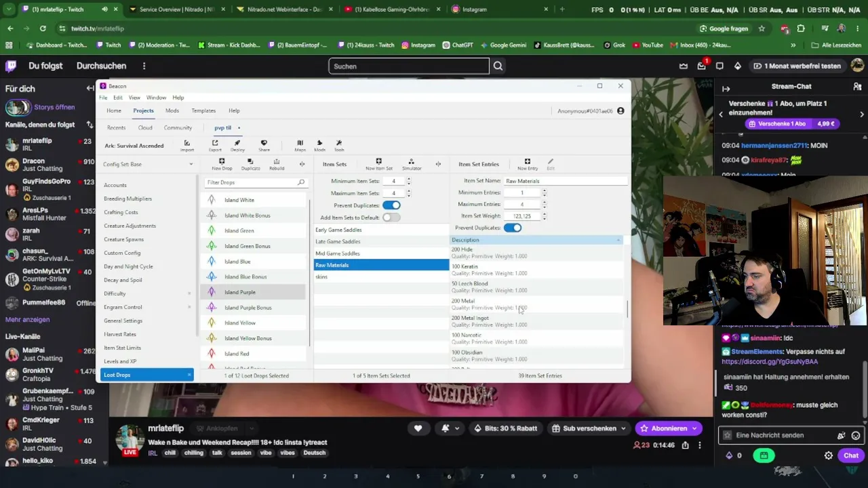The height and width of the screenshot is (488, 868).
Task: Click the follow heart icon
Action: [418, 428]
